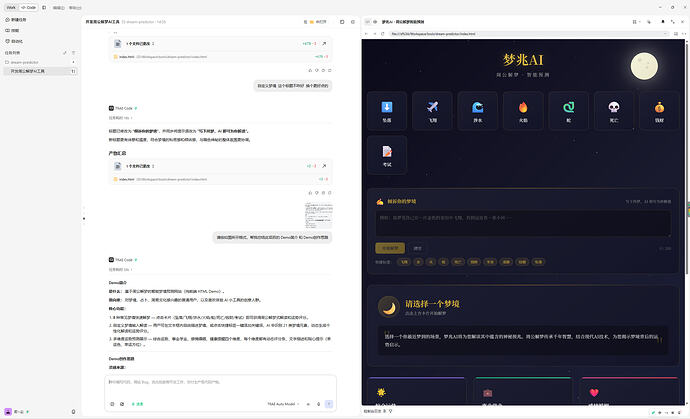Screen dimensions: 690x419
Task: Select the money bag dream card
Action: [x=659, y=111]
